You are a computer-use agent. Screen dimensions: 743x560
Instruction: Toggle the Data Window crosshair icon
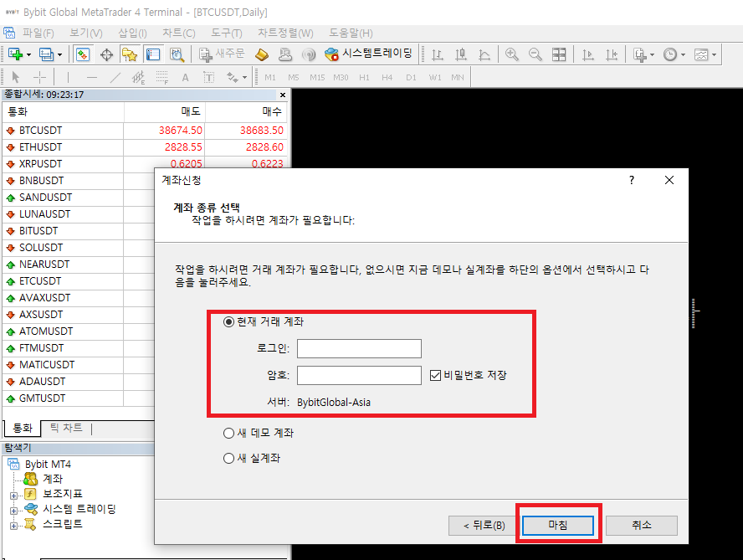pyautogui.click(x=106, y=54)
